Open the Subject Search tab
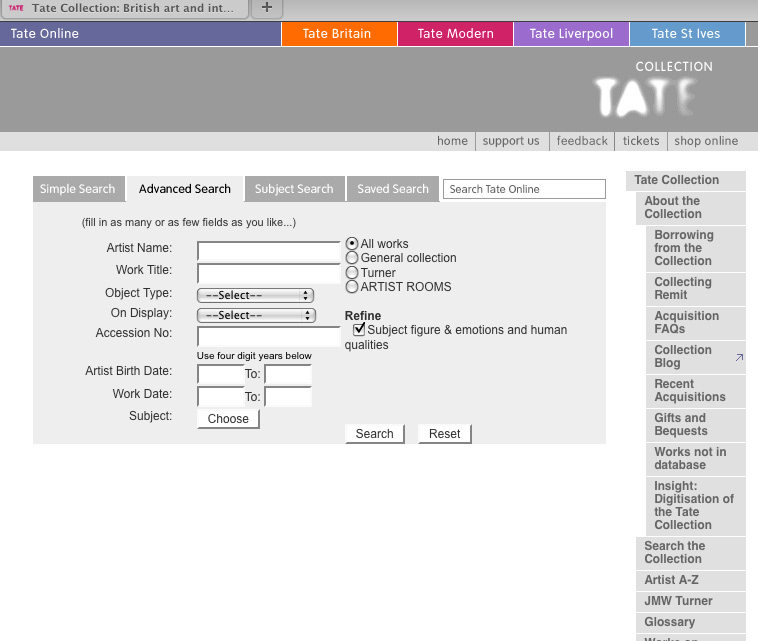The width and height of the screenshot is (758, 641). point(294,189)
